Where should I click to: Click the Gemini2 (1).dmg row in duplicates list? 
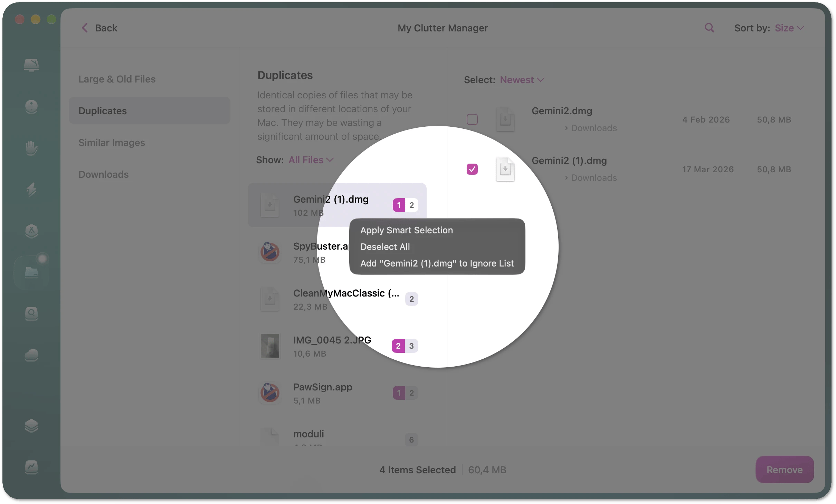click(337, 205)
